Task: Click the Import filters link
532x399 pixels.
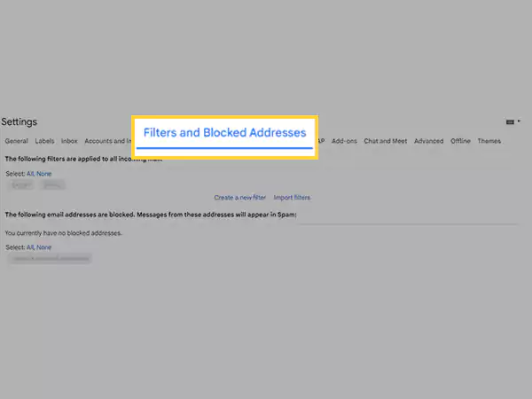Action: (292, 198)
